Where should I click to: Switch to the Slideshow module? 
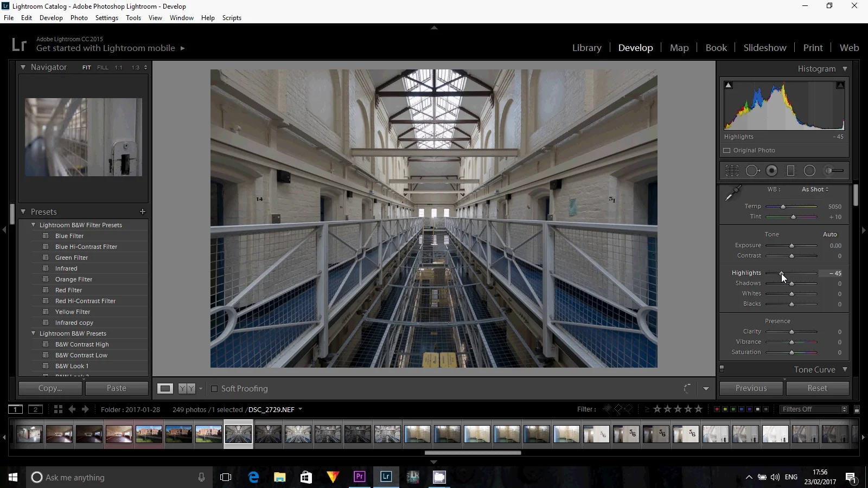tap(765, 48)
